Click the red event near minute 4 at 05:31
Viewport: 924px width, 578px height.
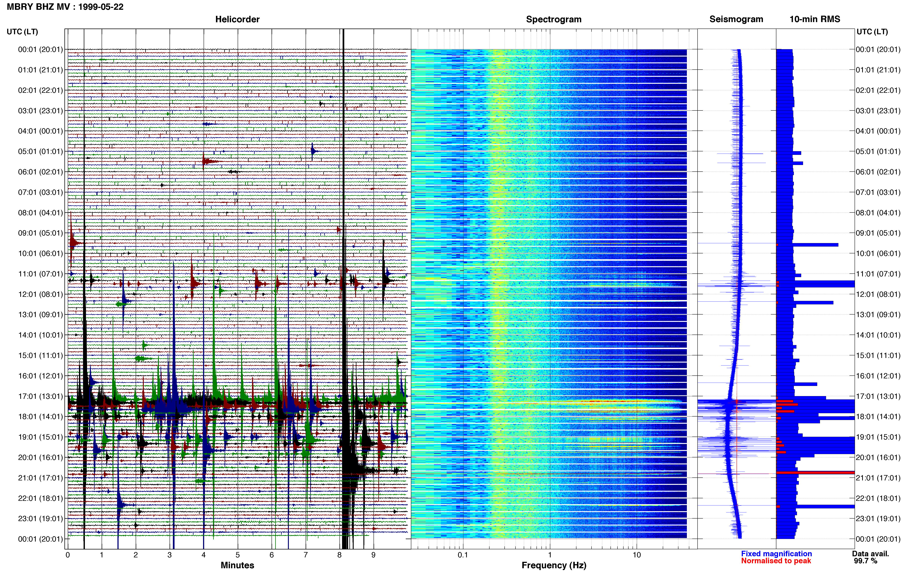(208, 162)
